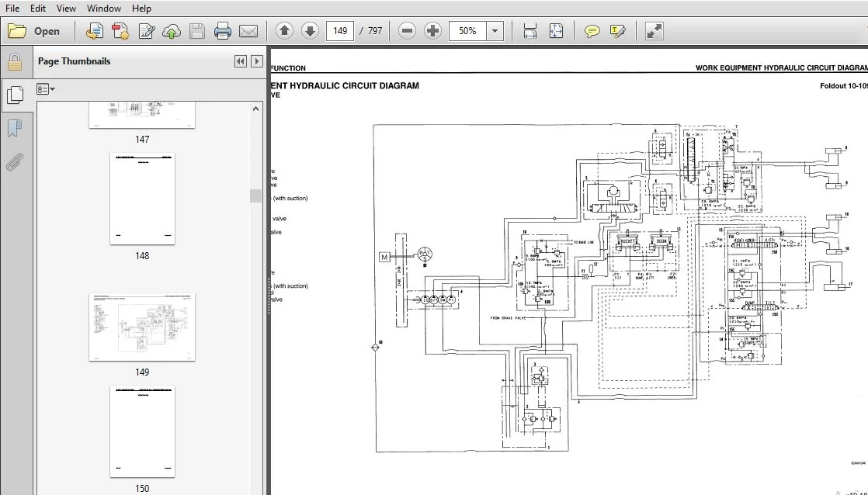
Task: Select the Page Thumbnails panel icon
Action: tap(15, 95)
